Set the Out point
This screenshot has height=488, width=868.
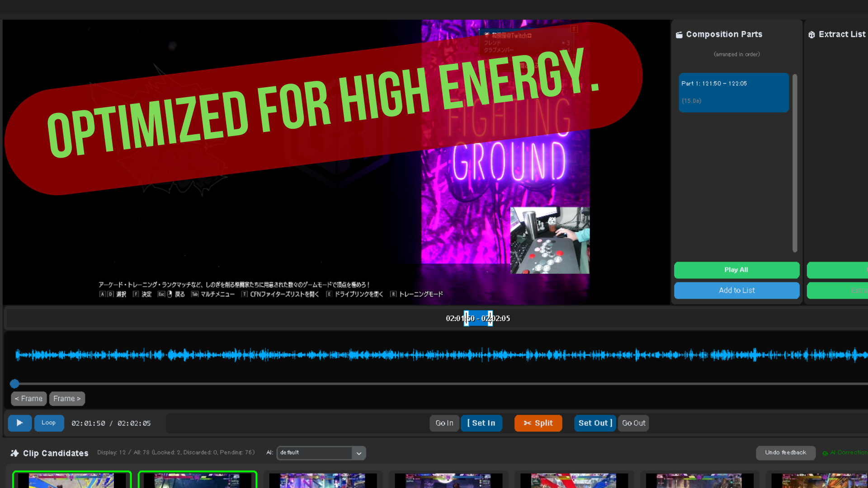594,423
